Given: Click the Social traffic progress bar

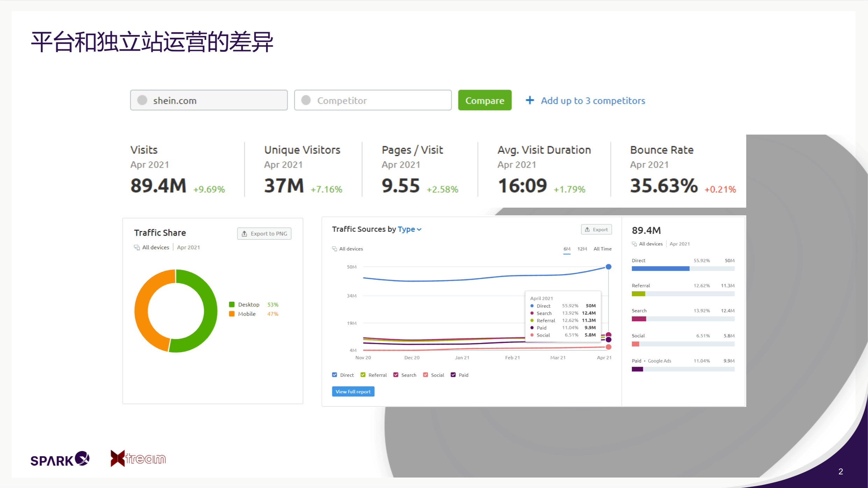Looking at the screenshot, I should tap(683, 344).
